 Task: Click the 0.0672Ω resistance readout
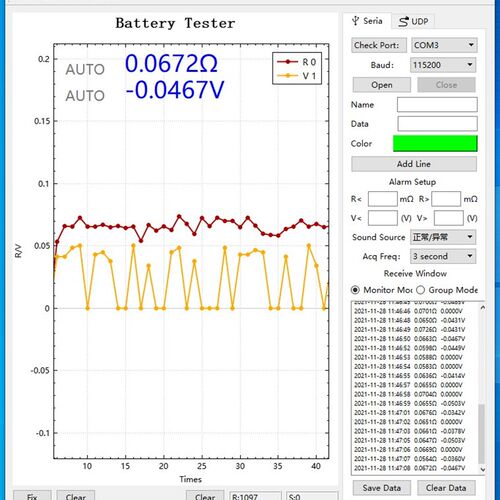click(x=171, y=63)
